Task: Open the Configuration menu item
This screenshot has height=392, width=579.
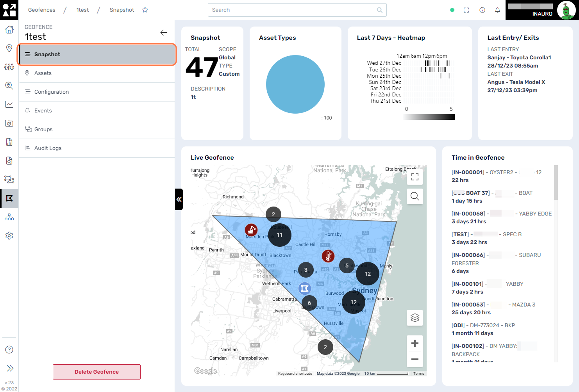Action: (x=97, y=92)
